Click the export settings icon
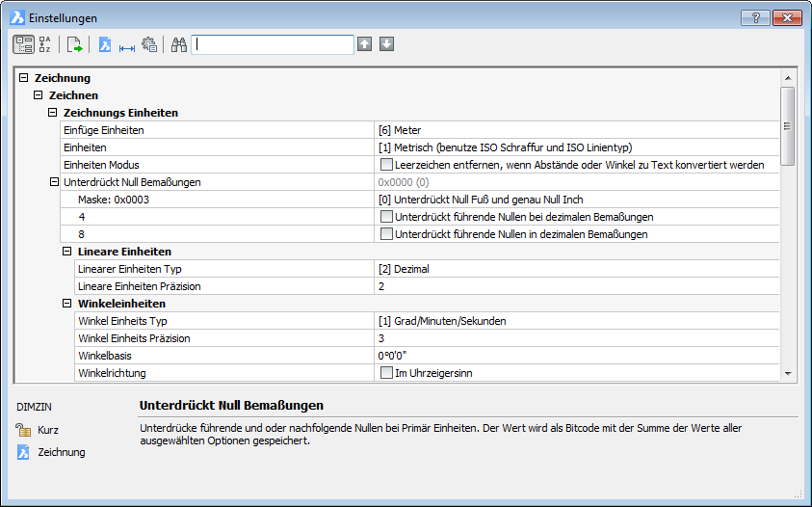812x507 pixels. pyautogui.click(x=74, y=44)
